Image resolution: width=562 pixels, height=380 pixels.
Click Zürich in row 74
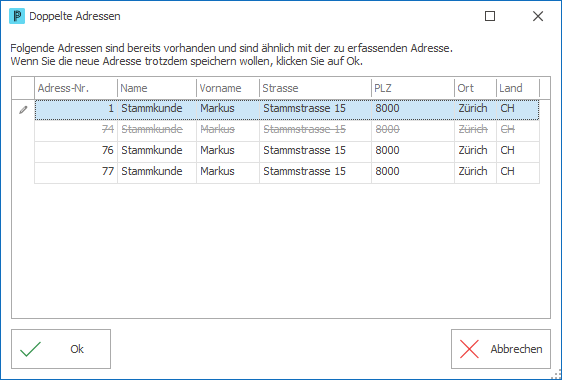[x=476, y=130]
